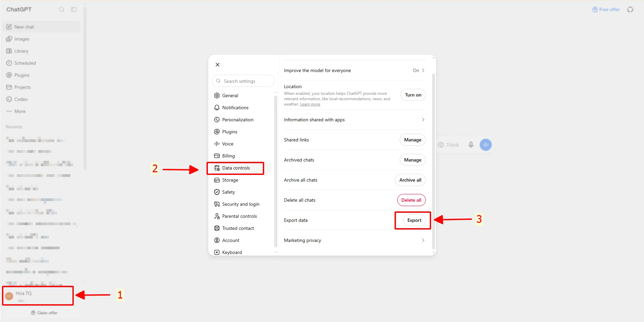This screenshot has width=644, height=322.
Task: Click the settings content scrollbar
Action: [434, 161]
